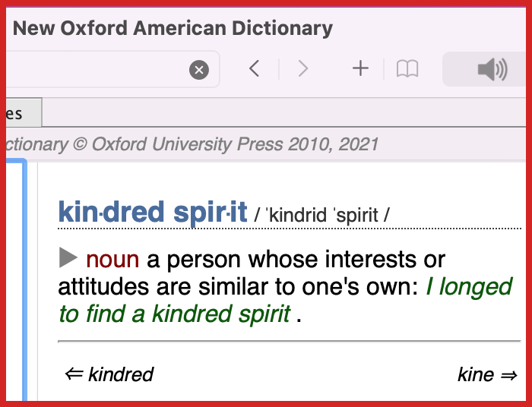
Task: Click the red "noun" part-of-speech label
Action: pyautogui.click(x=112, y=260)
